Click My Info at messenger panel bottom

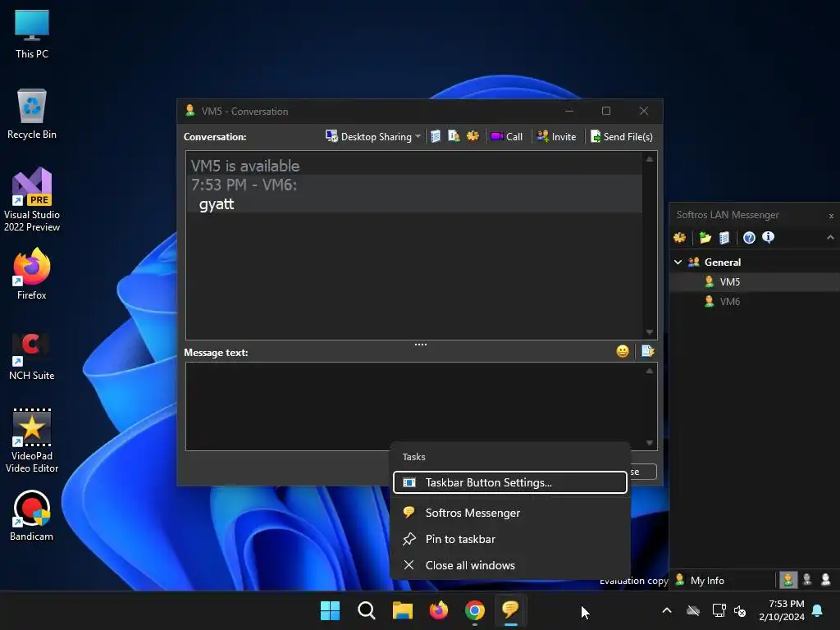tap(701, 580)
